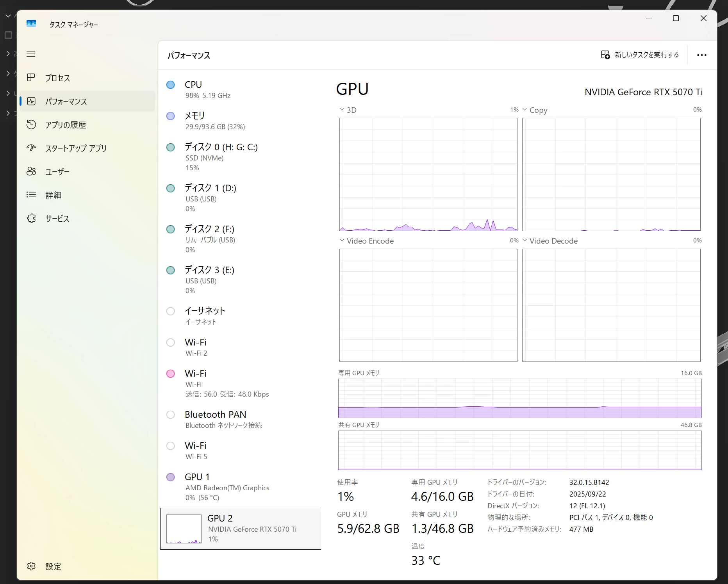This screenshot has height=584, width=728.
Task: Open the Video Encode graph dropdown
Action: (342, 240)
